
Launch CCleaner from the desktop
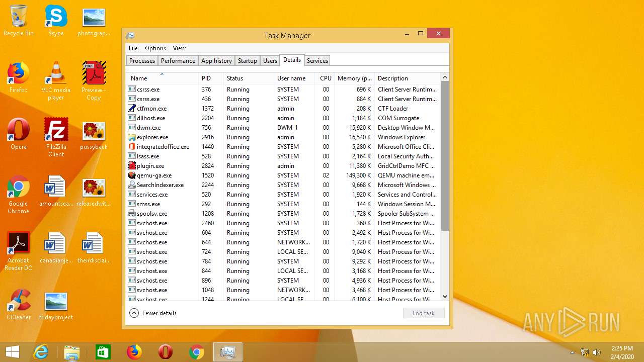[19, 305]
